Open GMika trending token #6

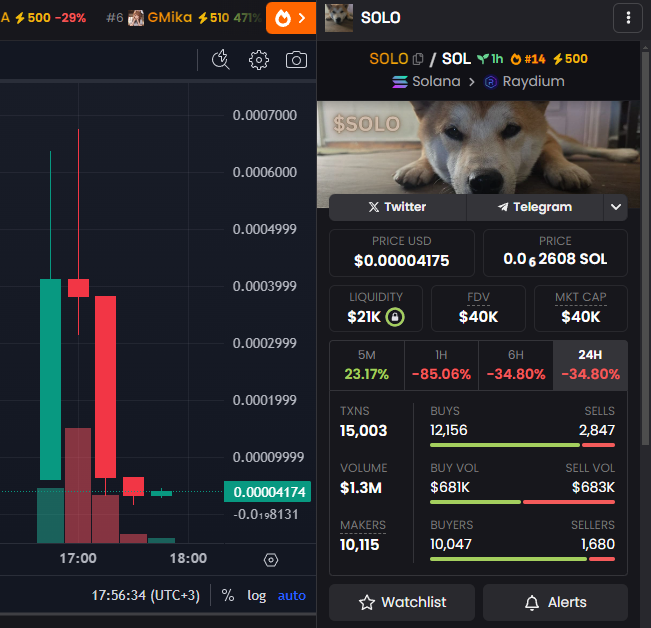(184, 18)
